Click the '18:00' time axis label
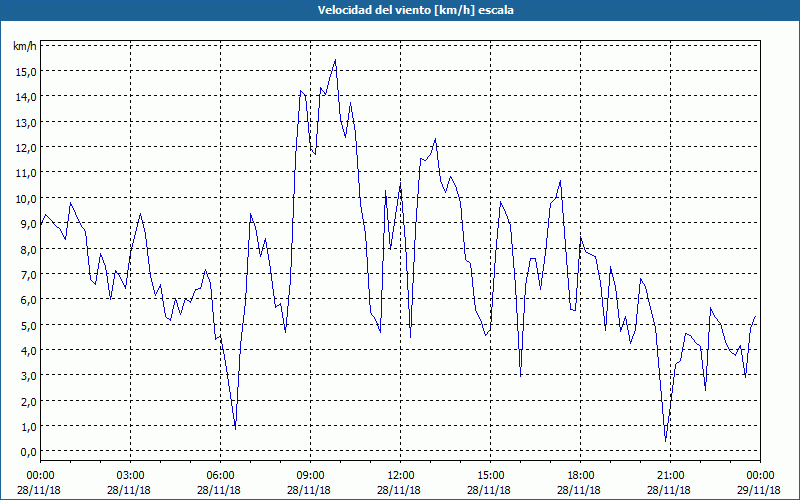800x500 pixels. (x=581, y=476)
